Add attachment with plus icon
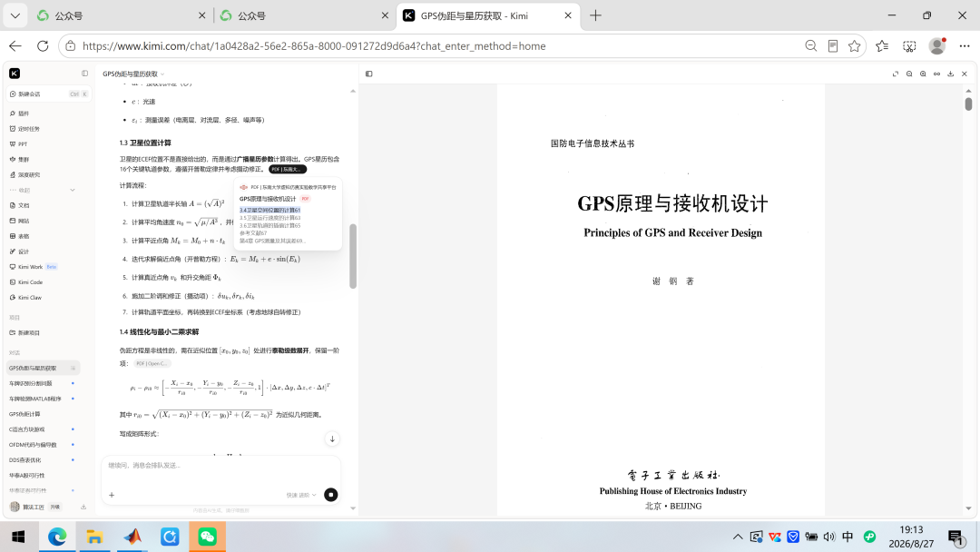 tap(112, 495)
